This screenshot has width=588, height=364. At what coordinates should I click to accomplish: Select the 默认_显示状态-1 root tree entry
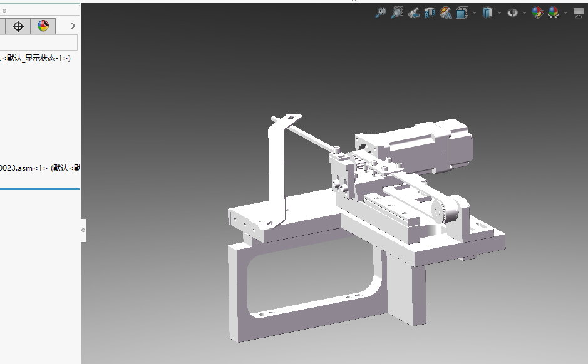pos(36,58)
